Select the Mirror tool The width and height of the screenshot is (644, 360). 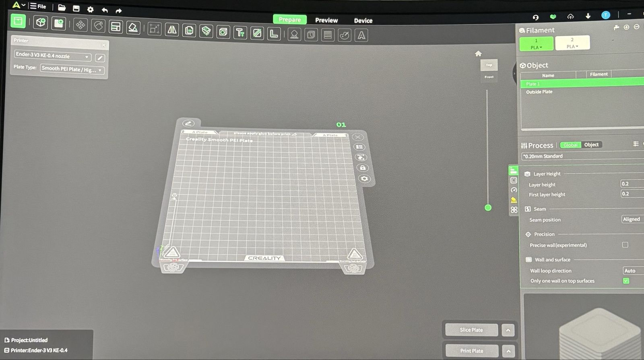coord(172,30)
